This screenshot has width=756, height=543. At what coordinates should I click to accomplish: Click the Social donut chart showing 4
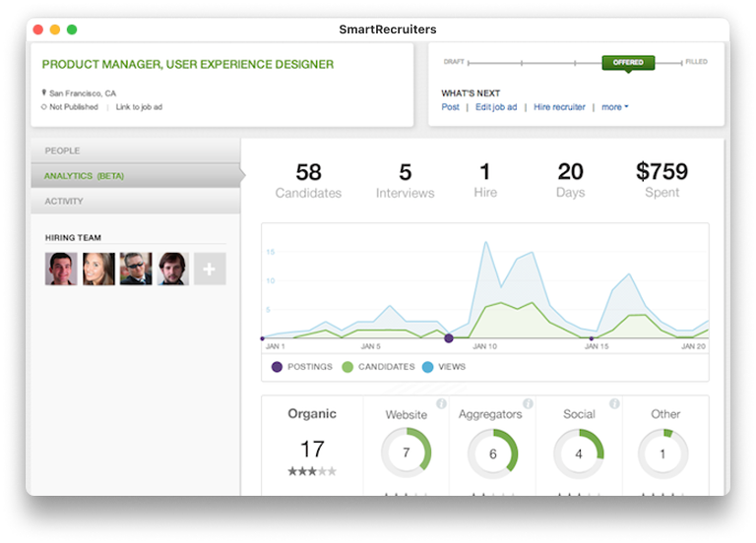pos(579,453)
